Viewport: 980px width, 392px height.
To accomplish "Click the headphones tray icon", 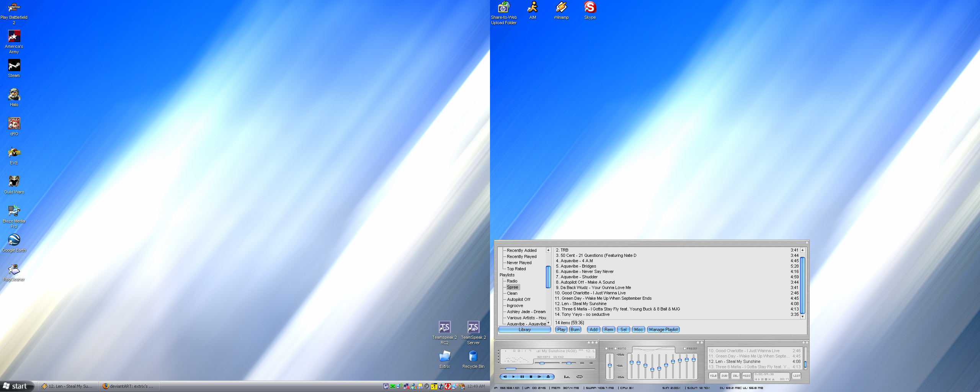I will (x=386, y=386).
